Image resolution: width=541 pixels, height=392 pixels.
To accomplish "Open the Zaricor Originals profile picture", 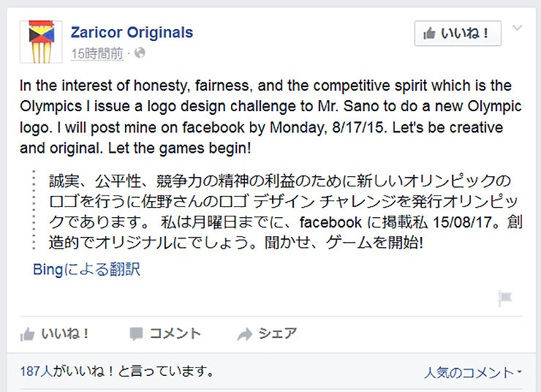I will coord(41,42).
